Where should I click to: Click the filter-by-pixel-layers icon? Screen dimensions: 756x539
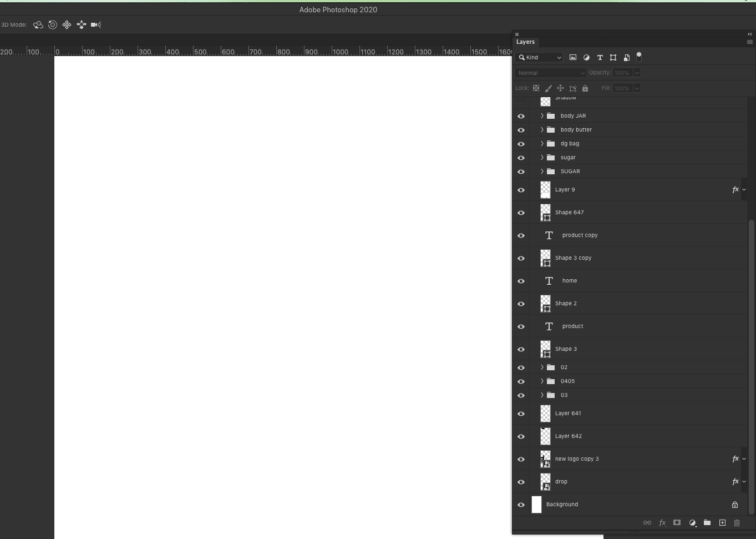(x=573, y=57)
